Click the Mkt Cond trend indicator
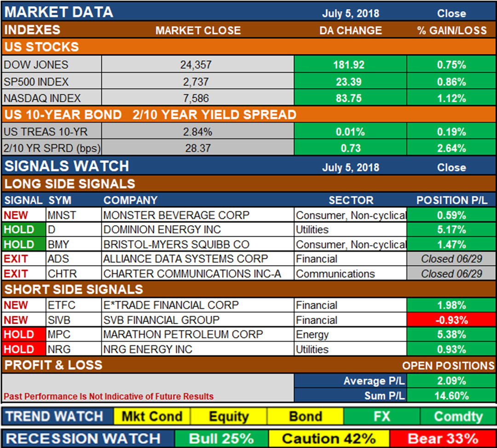The image size is (497, 448). click(x=152, y=416)
